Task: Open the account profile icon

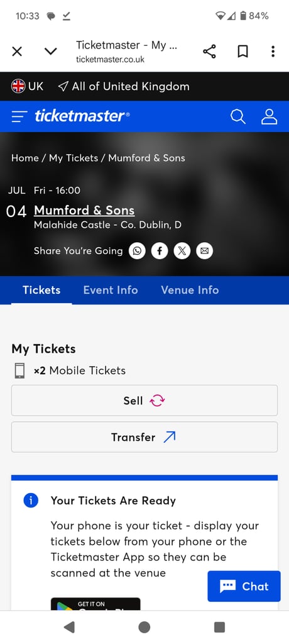Action: (x=270, y=116)
